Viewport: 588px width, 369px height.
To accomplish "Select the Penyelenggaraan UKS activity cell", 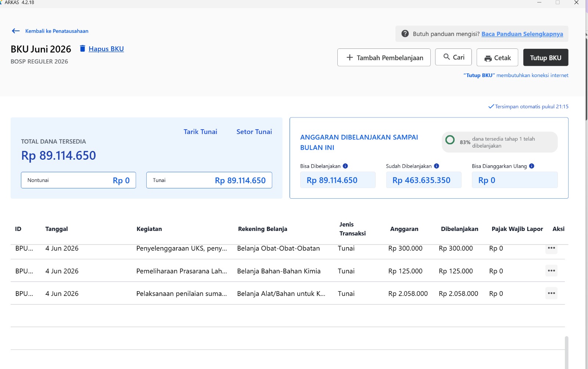I will (182, 248).
